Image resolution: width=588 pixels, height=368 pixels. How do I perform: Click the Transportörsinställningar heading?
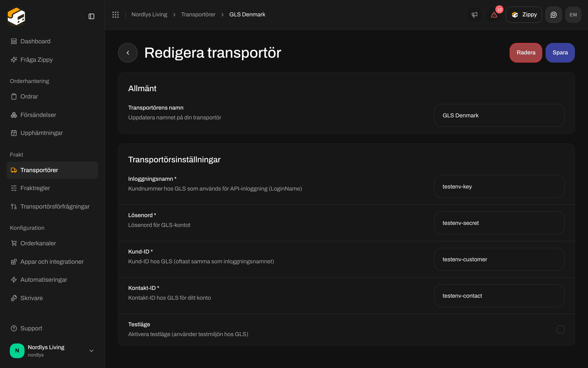(x=174, y=160)
